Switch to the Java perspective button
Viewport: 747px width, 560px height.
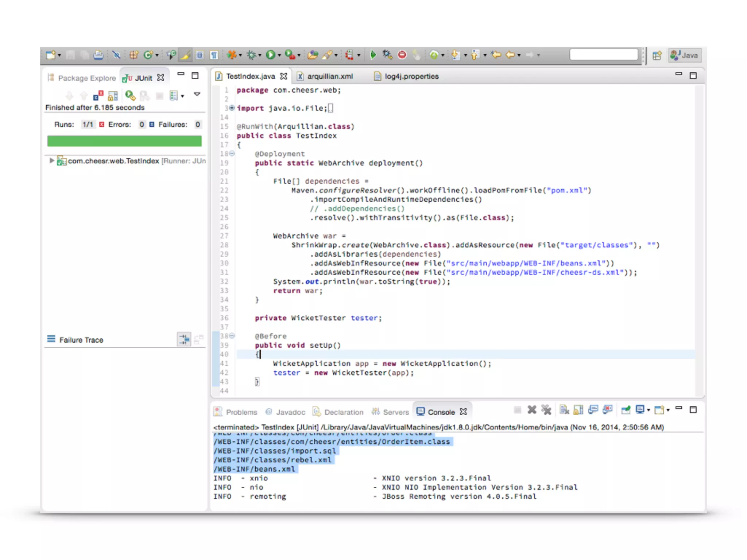pos(685,55)
